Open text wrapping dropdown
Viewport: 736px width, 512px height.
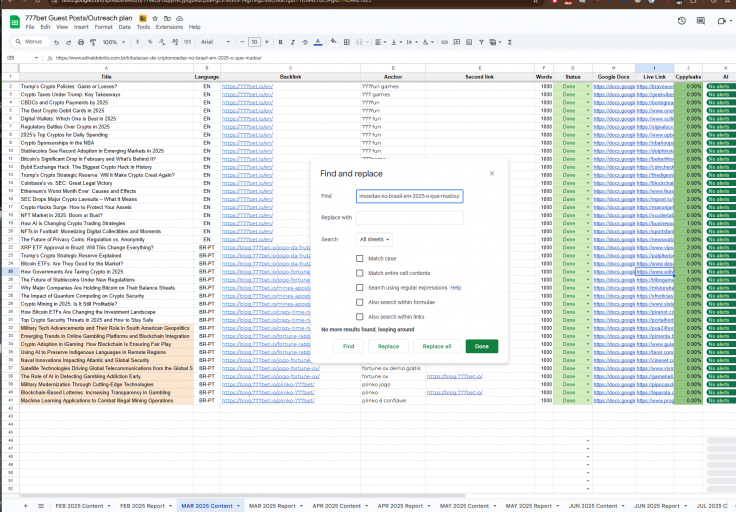pos(411,42)
